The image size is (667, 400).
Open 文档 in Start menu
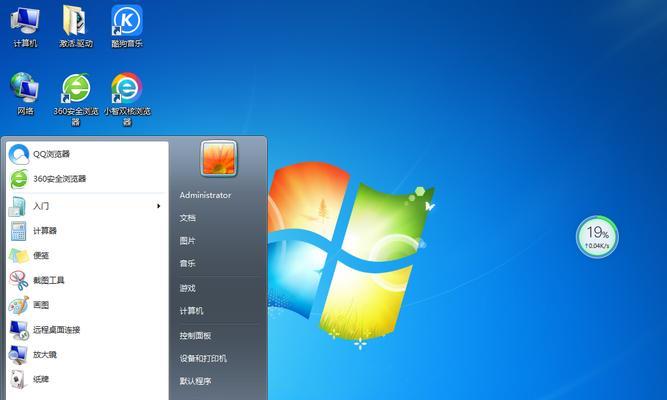188,218
